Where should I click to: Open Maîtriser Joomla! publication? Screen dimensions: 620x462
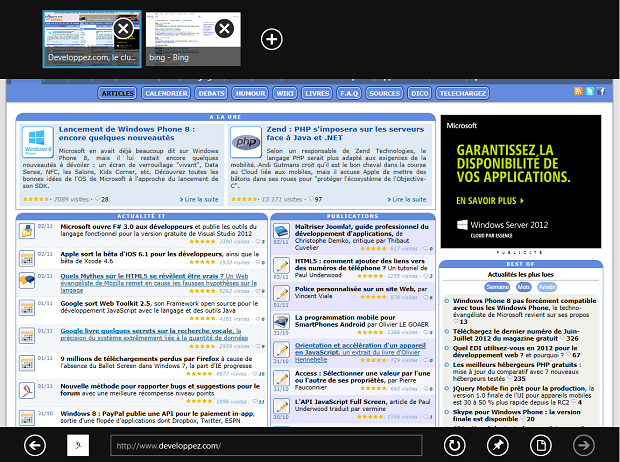coord(361,237)
